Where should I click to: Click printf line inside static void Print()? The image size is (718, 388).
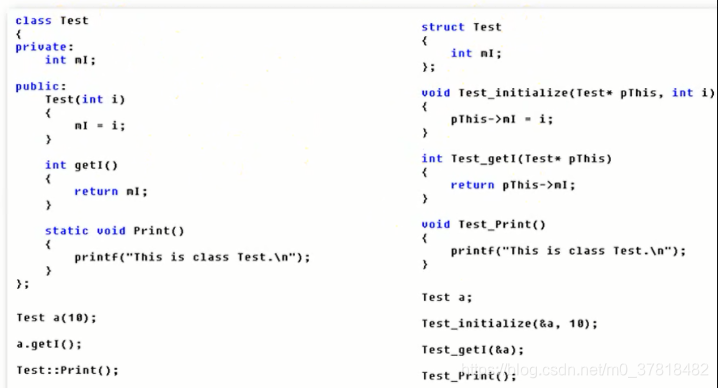coord(192,257)
